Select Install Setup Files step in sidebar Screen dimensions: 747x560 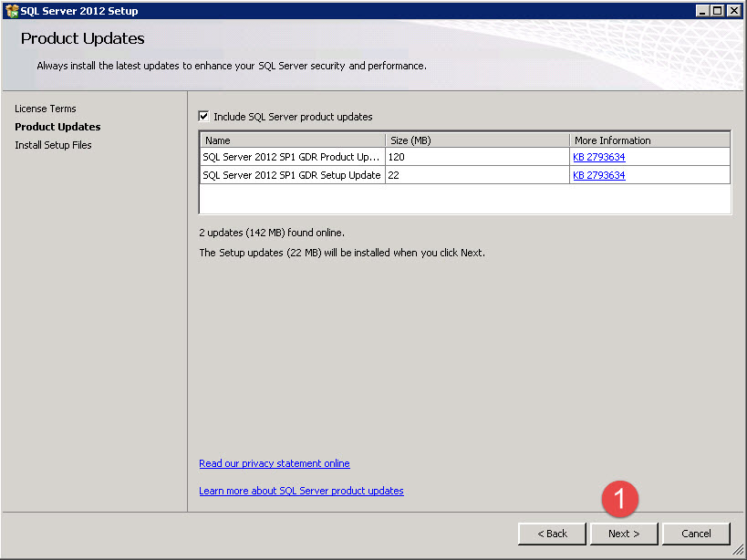tap(53, 145)
